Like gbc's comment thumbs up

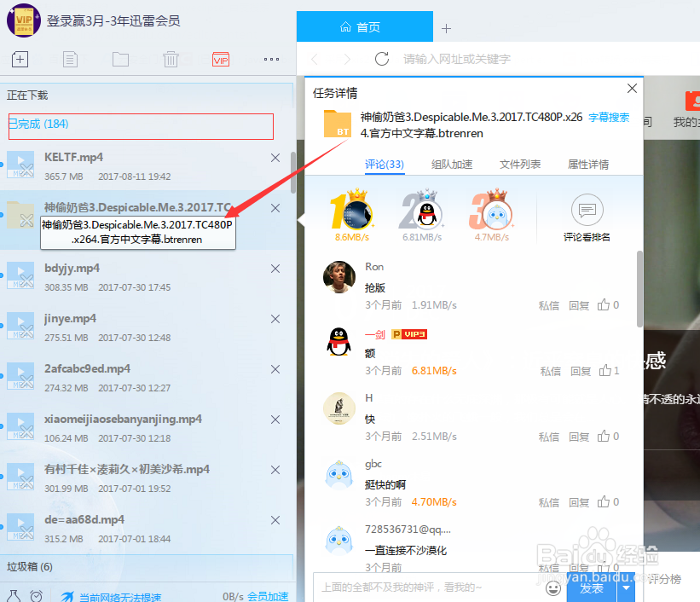604,501
